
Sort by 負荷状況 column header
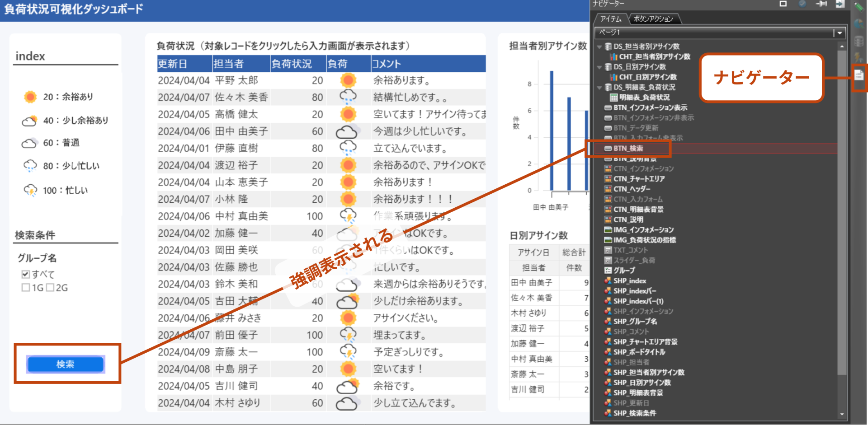(298, 64)
